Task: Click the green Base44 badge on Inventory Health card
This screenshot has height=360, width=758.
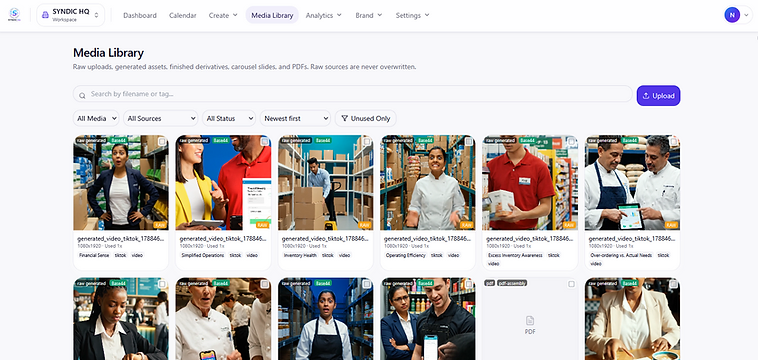Action: point(323,140)
